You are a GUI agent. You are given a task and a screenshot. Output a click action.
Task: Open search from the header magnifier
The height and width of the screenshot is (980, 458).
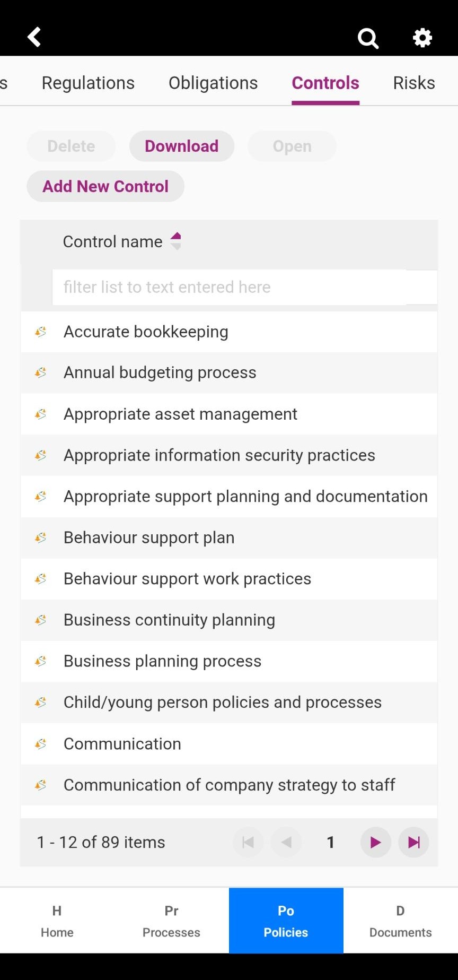368,38
